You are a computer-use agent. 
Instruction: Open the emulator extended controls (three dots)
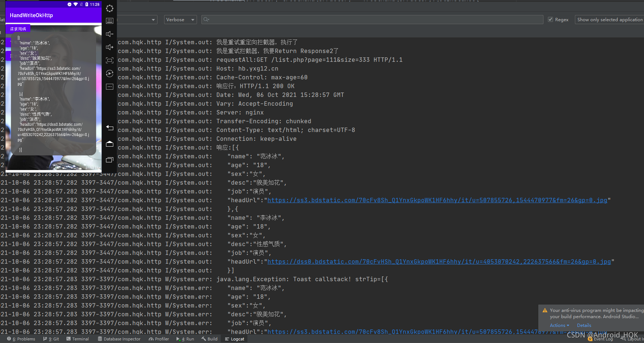point(109,87)
